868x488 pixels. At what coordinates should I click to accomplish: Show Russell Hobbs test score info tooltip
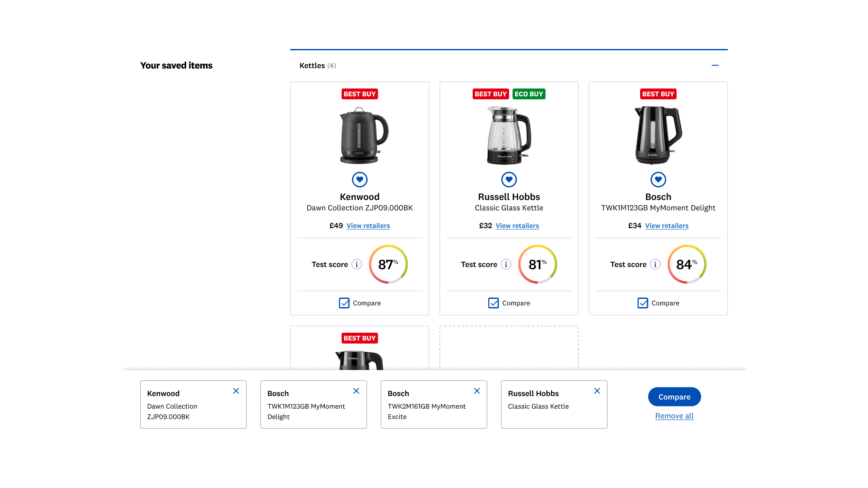click(x=506, y=264)
